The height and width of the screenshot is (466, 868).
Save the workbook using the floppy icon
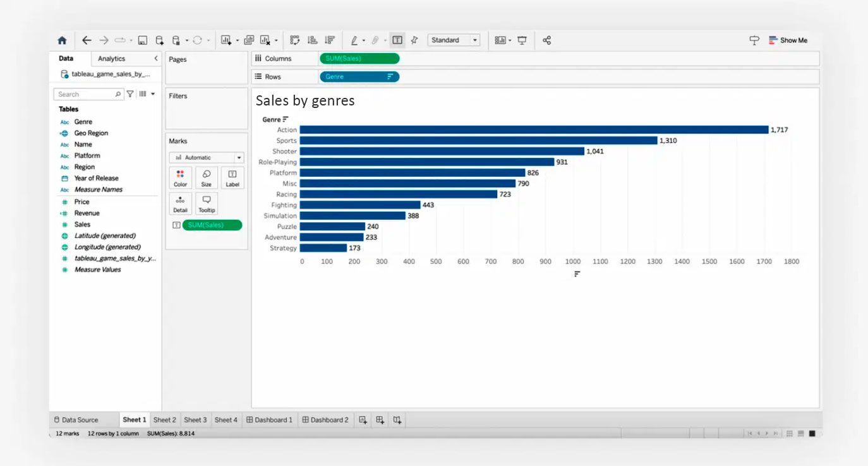point(143,40)
